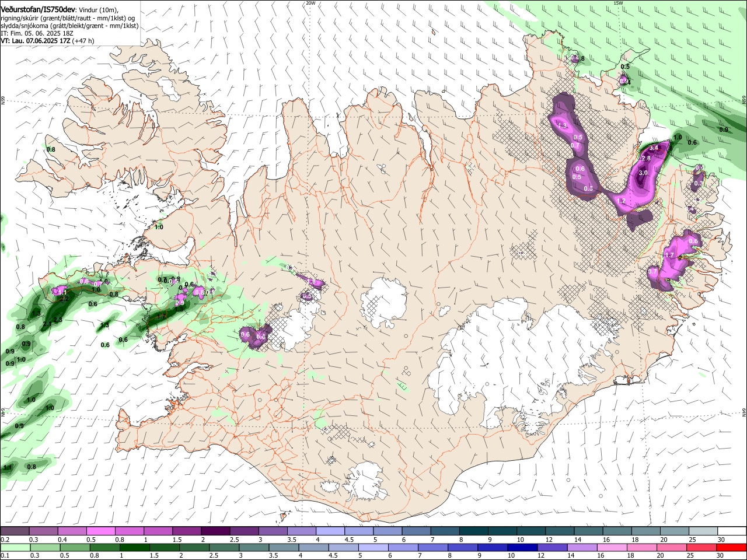747x560 pixels.
Task: Click the lower legend swatch labeled 7
Action: (432, 547)
